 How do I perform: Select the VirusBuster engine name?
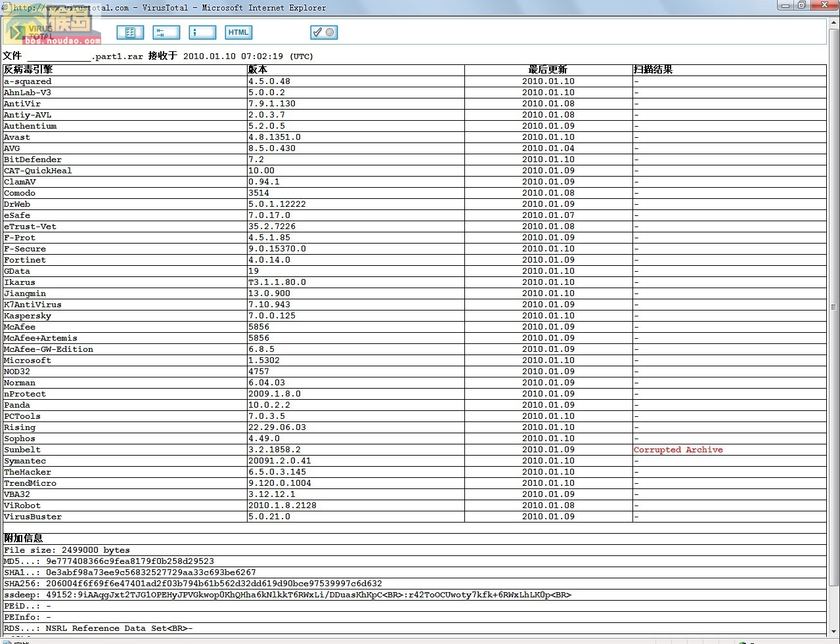[x=33, y=517]
